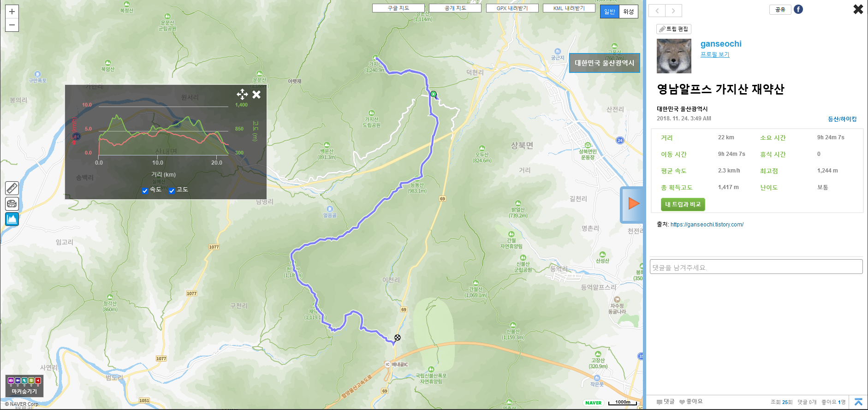Click KML 내려받기 download button
This screenshot has height=410, width=868.
click(x=569, y=8)
